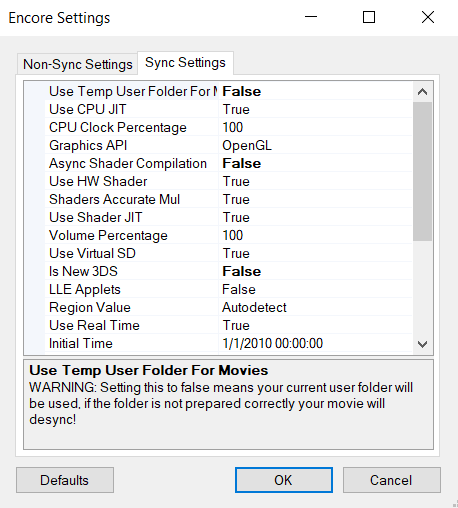Click the OpenGL value for Graphics API
The width and height of the screenshot is (458, 508).
247,145
